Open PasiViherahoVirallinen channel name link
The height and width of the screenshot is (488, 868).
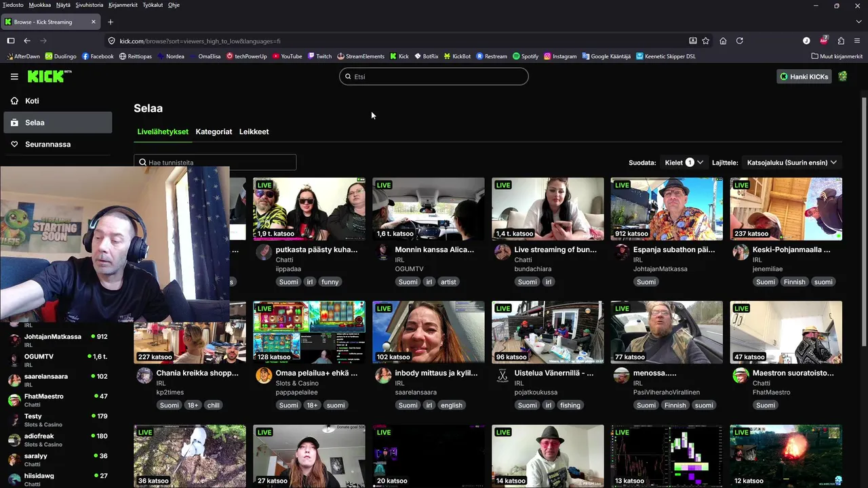[667, 392]
